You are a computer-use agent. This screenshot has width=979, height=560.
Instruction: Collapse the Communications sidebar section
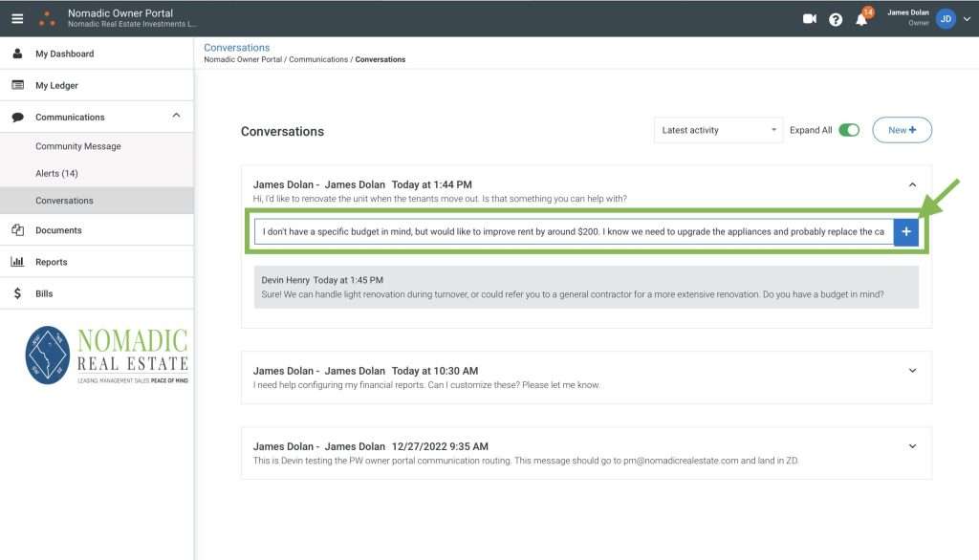point(176,117)
